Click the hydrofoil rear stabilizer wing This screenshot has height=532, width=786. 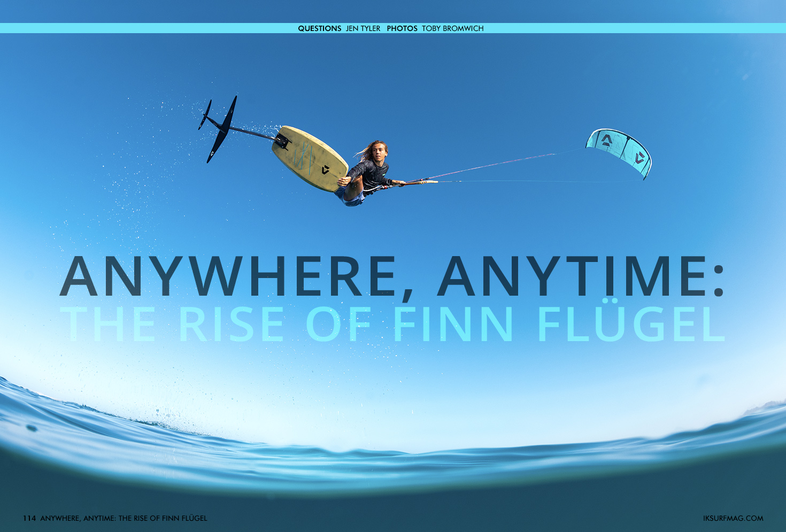point(205,114)
